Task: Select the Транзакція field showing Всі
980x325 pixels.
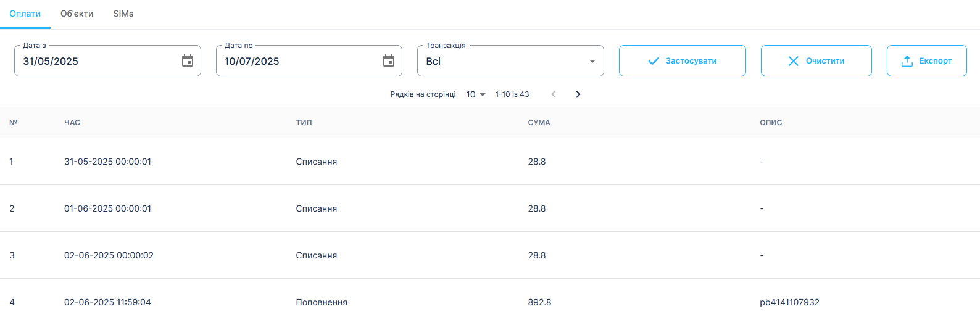Action: click(x=510, y=61)
